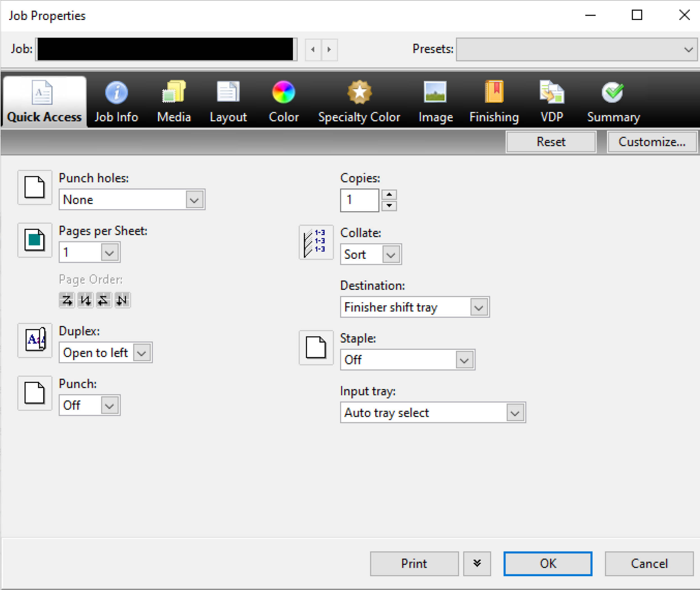
Task: Click the Print button
Action: click(414, 564)
